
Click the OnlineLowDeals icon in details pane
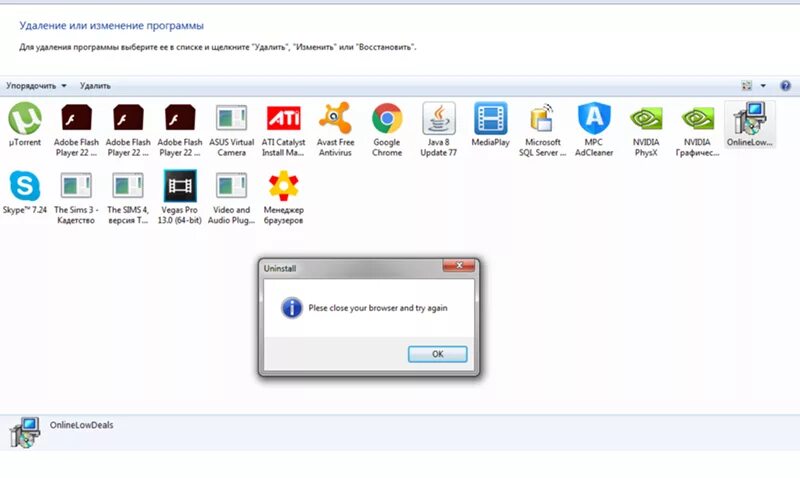[x=24, y=433]
